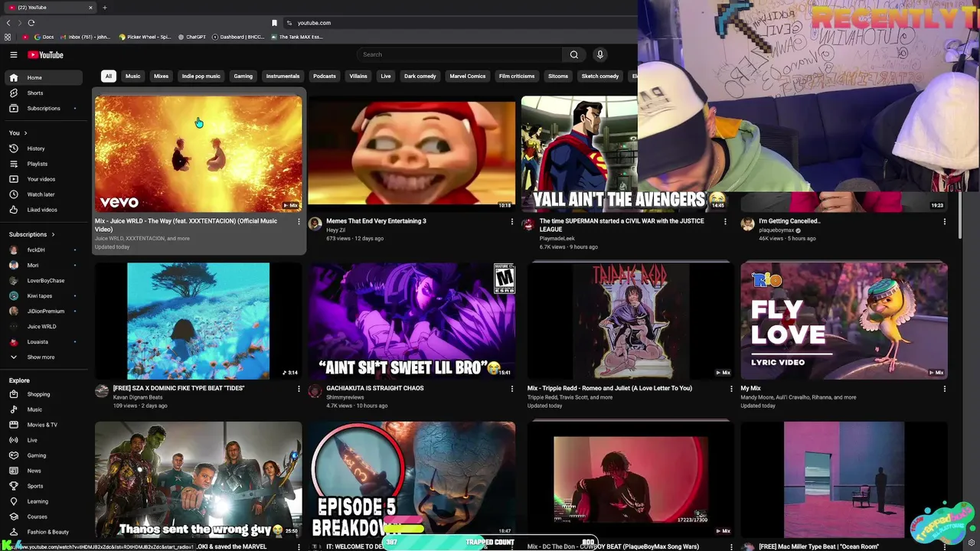Open Your videos in the sidebar

(x=44, y=179)
